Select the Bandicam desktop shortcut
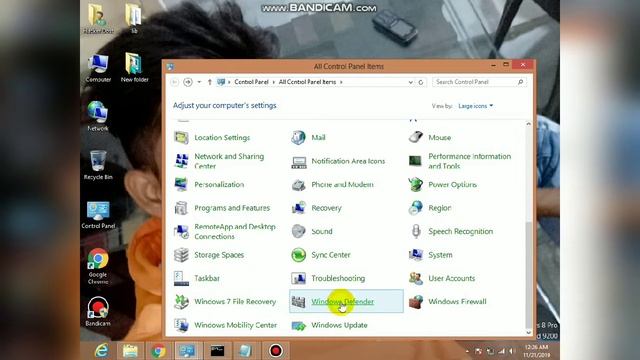The width and height of the screenshot is (640, 360). (98, 311)
